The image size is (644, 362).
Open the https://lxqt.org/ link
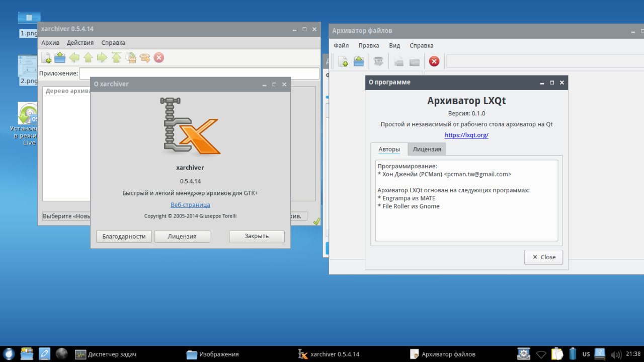point(466,135)
